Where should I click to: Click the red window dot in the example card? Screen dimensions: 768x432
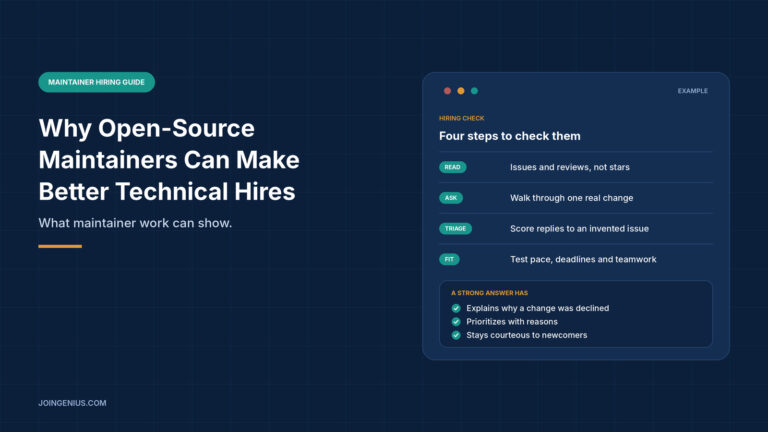click(x=447, y=91)
